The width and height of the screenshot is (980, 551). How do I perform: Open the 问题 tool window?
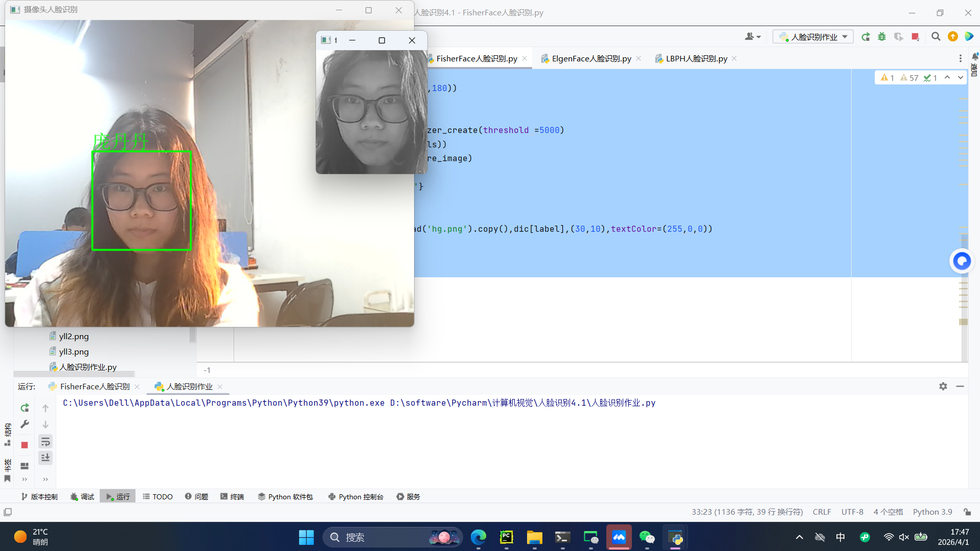coord(197,496)
